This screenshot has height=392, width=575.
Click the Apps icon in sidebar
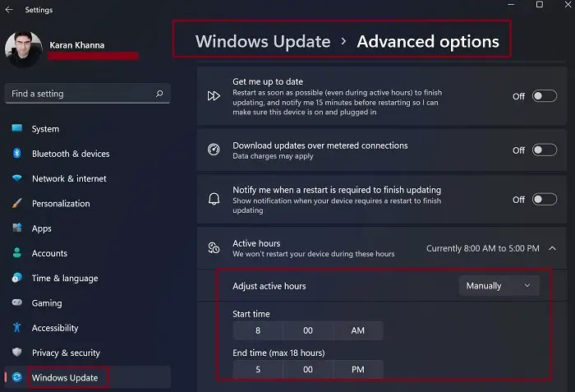coord(17,228)
